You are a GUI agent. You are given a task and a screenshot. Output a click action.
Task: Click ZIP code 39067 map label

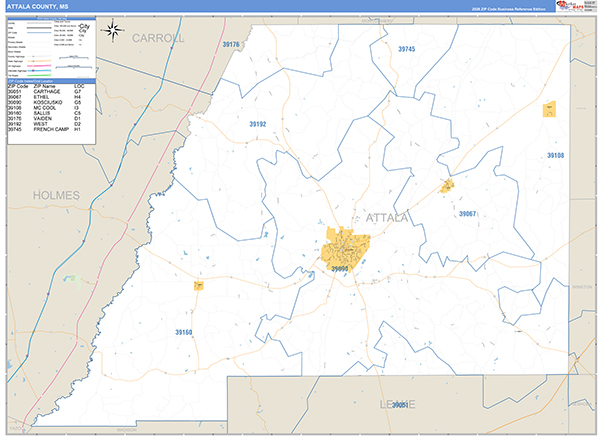467,214
